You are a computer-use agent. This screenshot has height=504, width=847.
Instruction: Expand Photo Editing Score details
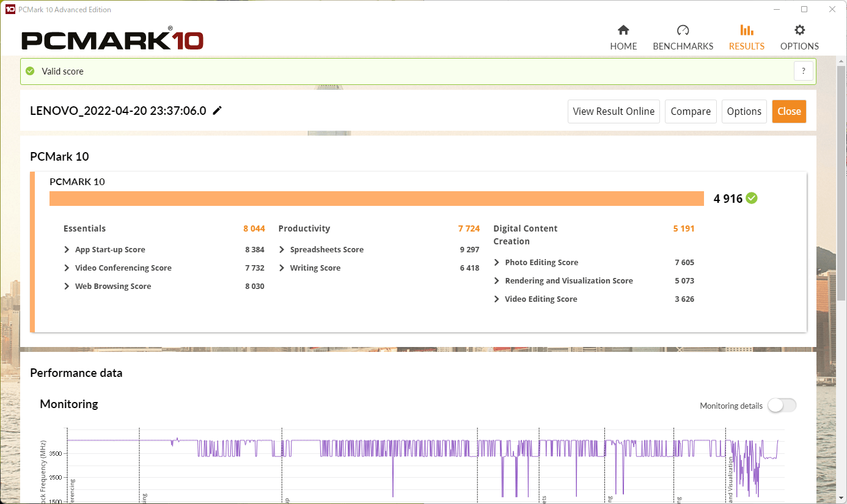coord(497,262)
